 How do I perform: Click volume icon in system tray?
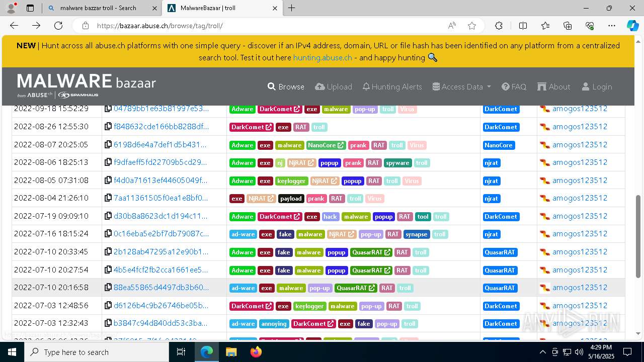coord(579,352)
